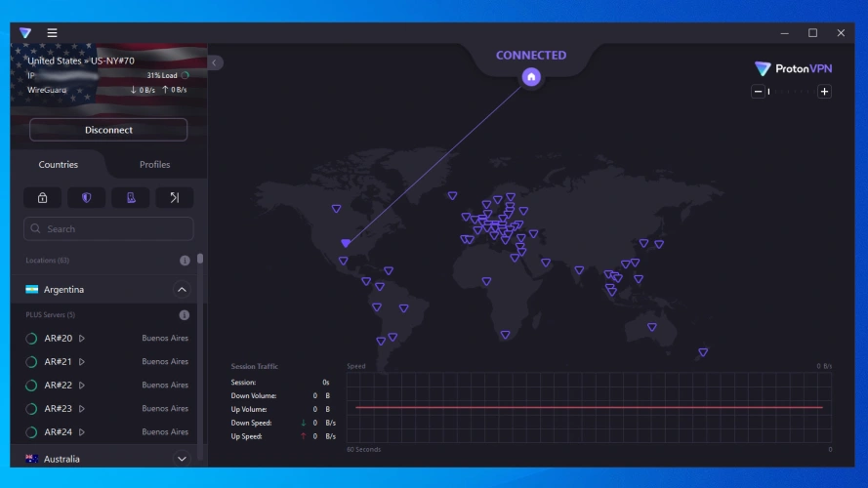Collapse the Argentina server list
This screenshot has height=488, width=868.
tap(181, 290)
